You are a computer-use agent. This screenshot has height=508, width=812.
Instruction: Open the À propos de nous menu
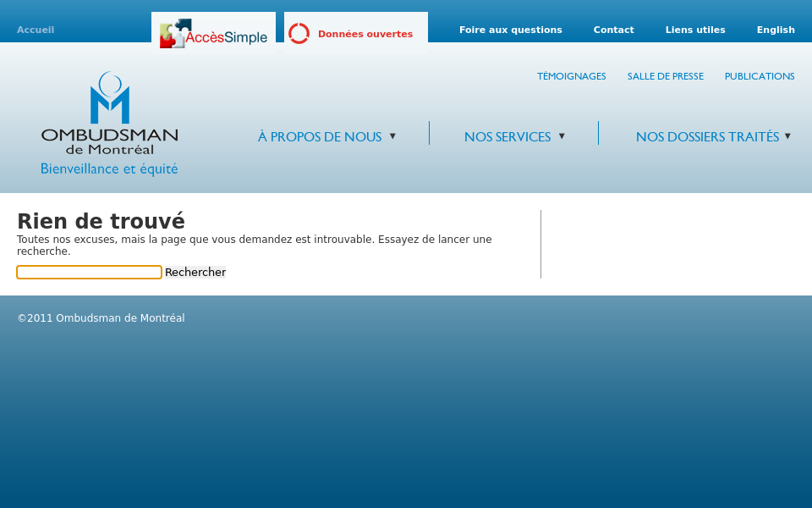[320, 136]
